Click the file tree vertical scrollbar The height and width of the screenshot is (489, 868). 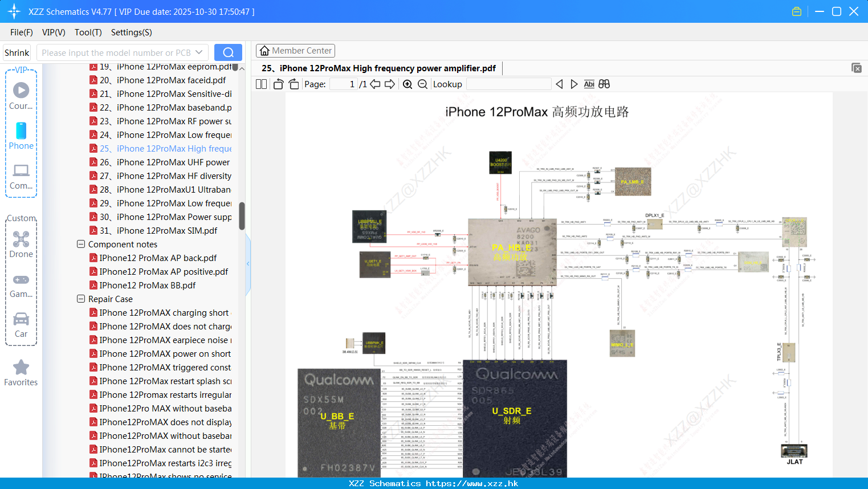(242, 217)
